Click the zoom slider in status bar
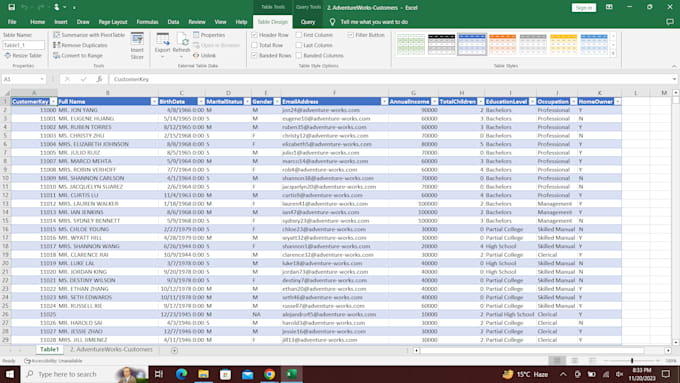Screen dimensions: 680x383 [x=632, y=360]
